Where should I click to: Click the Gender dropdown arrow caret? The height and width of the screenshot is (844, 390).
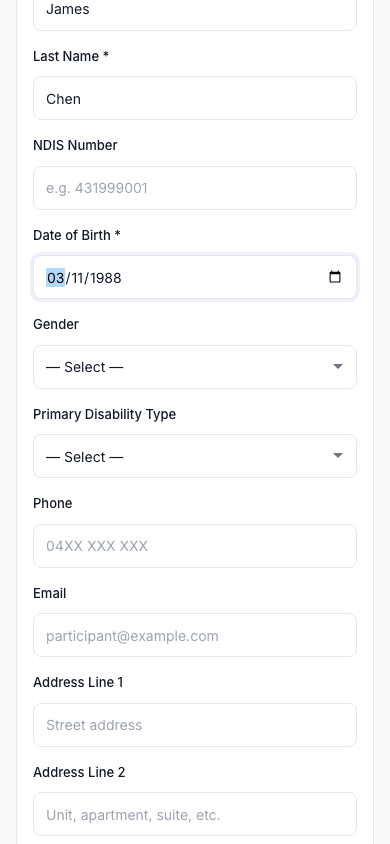[x=337, y=367]
